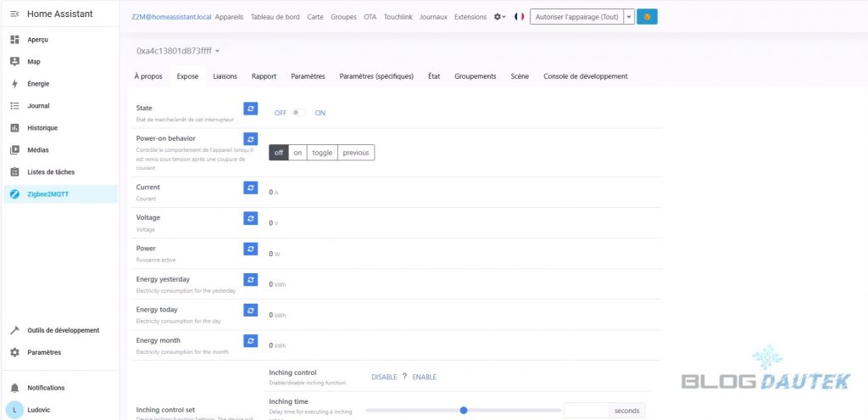Image resolution: width=868 pixels, height=420 pixels.
Task: Open the Console de développement tab
Action: tap(585, 76)
